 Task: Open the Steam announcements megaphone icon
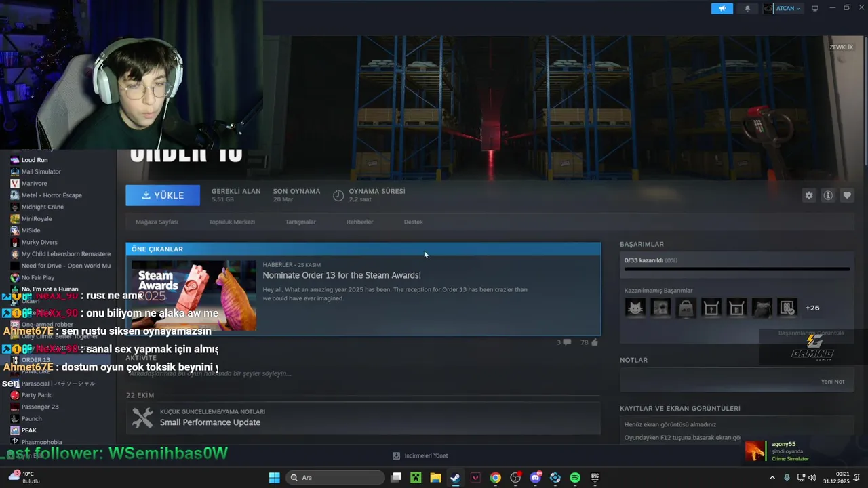pos(722,9)
